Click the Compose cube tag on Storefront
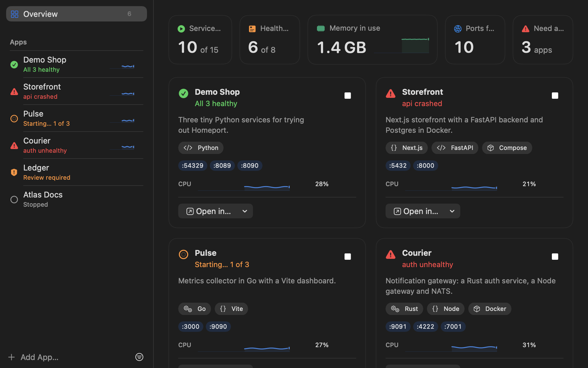This screenshot has height=368, width=588. (x=507, y=148)
